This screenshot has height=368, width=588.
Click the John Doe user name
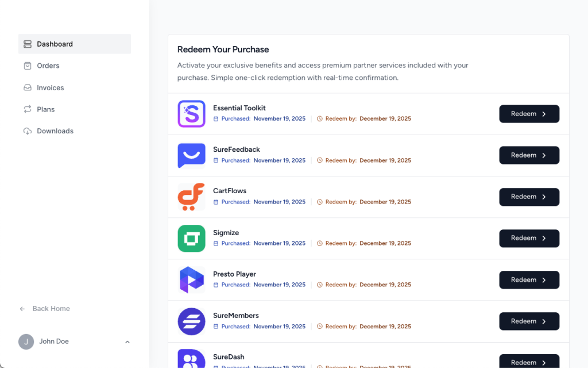click(54, 342)
